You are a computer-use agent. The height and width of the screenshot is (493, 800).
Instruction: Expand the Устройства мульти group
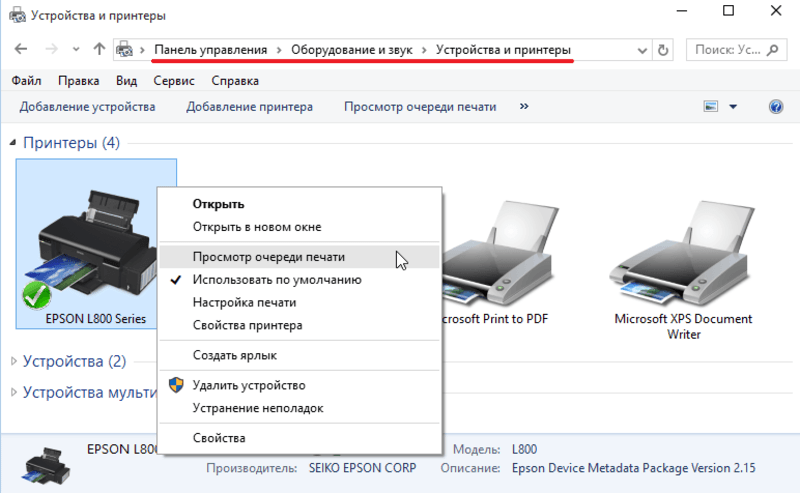14,392
